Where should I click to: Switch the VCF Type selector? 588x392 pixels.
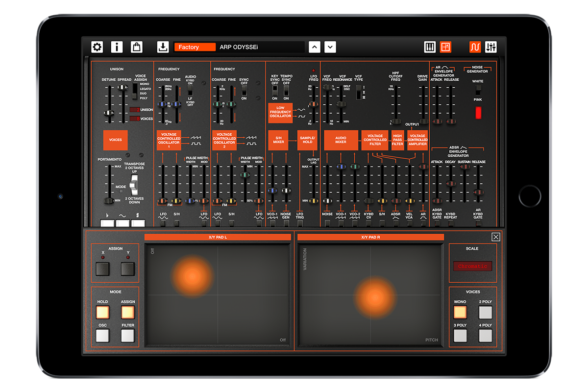pyautogui.click(x=359, y=92)
